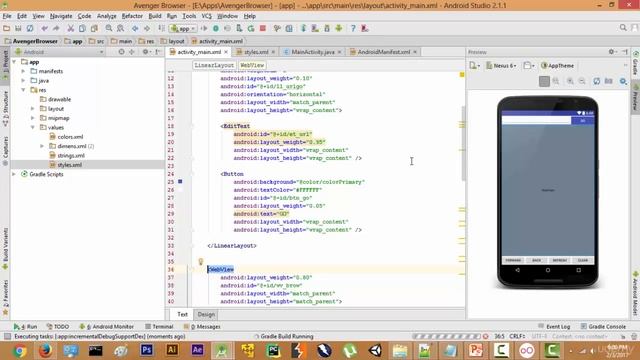Click the intention light bulb in the editor
This screenshot has width=640, height=360.
point(201,262)
